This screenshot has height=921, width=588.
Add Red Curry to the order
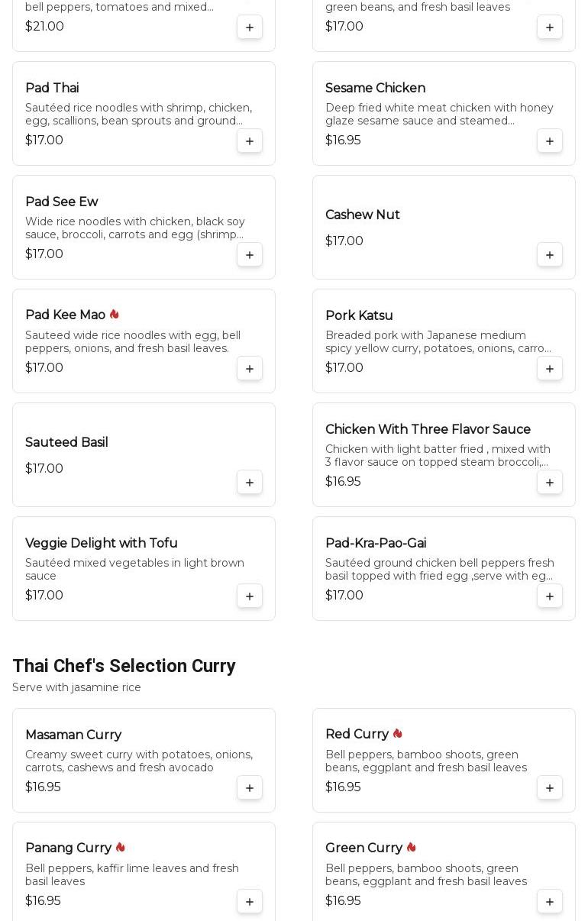[550, 787]
